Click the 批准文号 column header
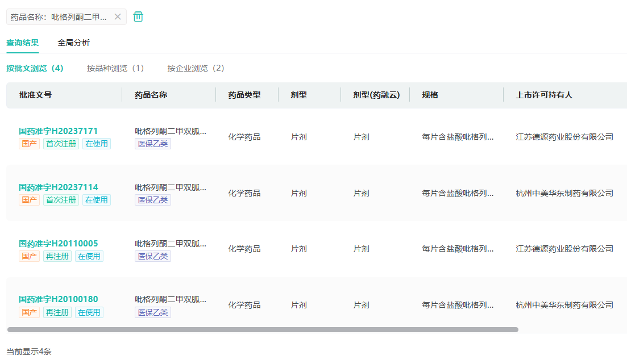 tap(35, 95)
